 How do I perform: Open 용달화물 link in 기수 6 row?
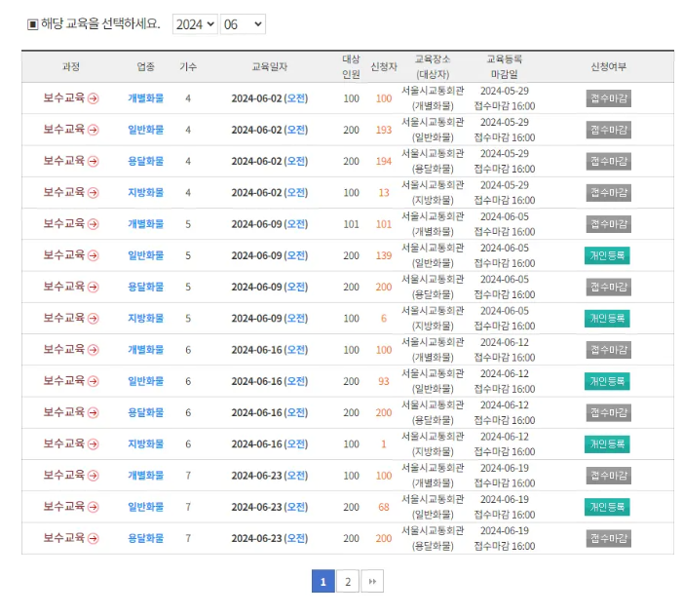point(146,412)
